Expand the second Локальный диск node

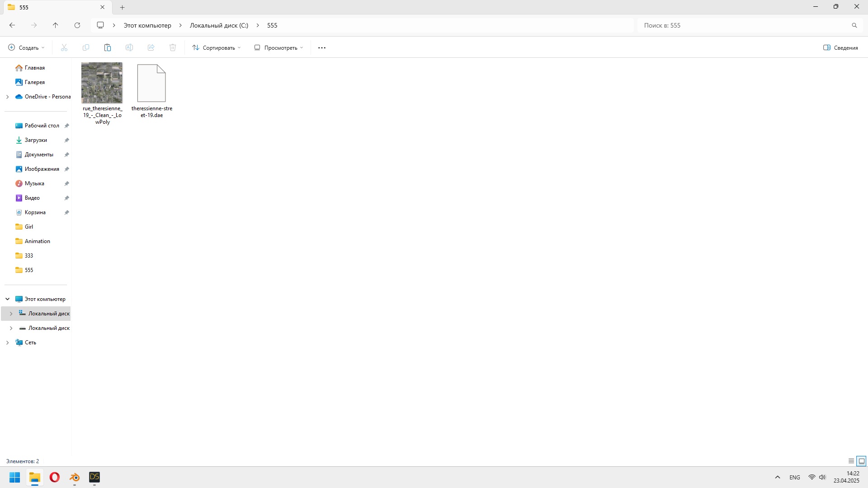(11, 328)
